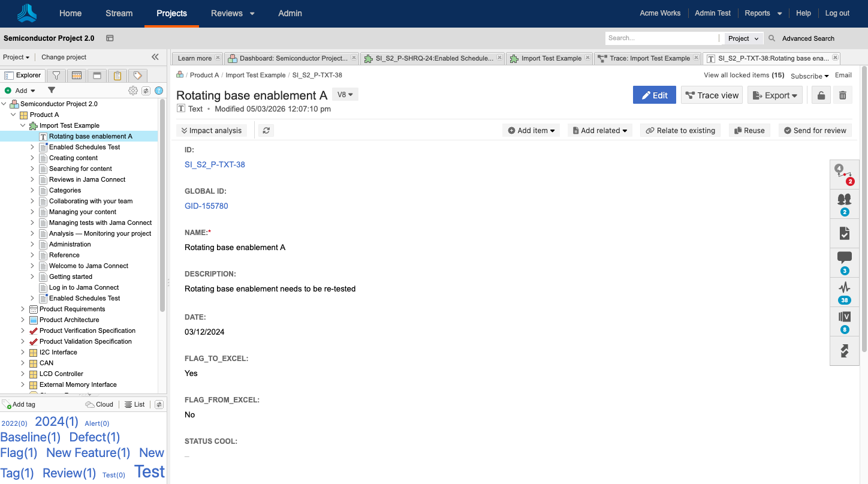868x484 pixels.
Task: Click the refresh icon next to Impact analysis
Action: 266,130
